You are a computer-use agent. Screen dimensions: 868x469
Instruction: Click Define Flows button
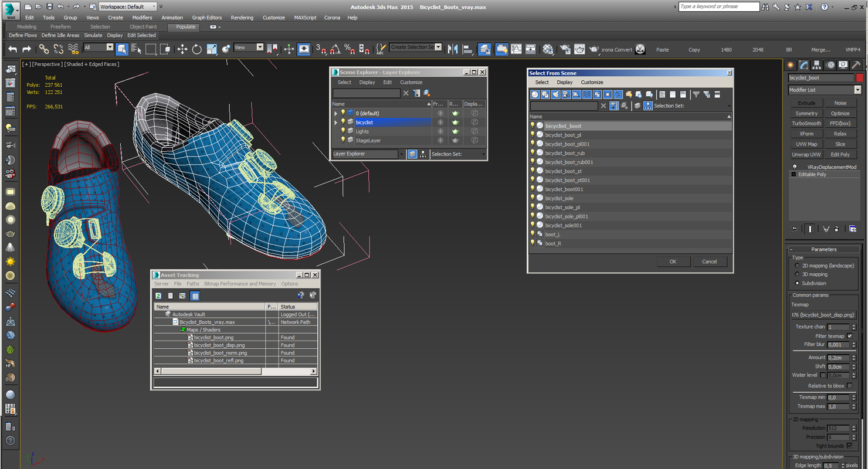tap(23, 35)
